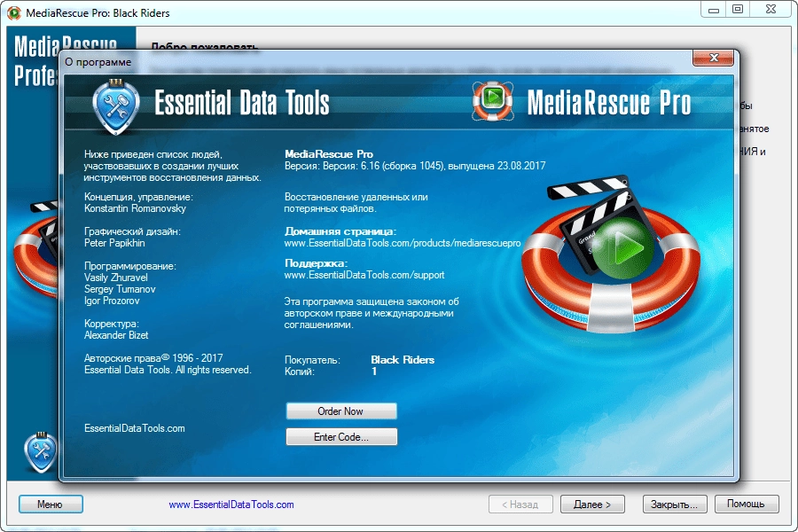
Task: Click the Покупатель label
Action: tap(312, 360)
